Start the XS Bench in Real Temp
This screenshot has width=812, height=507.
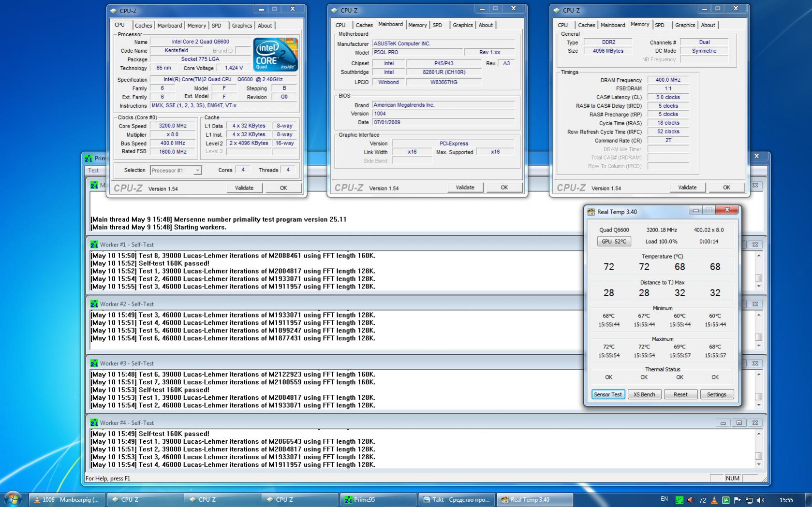(x=644, y=394)
